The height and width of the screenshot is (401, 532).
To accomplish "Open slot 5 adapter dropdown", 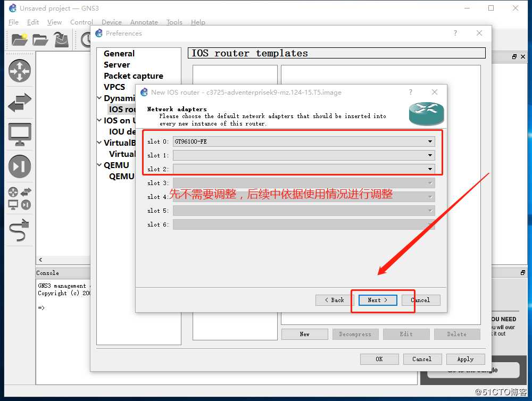I will [x=304, y=211].
